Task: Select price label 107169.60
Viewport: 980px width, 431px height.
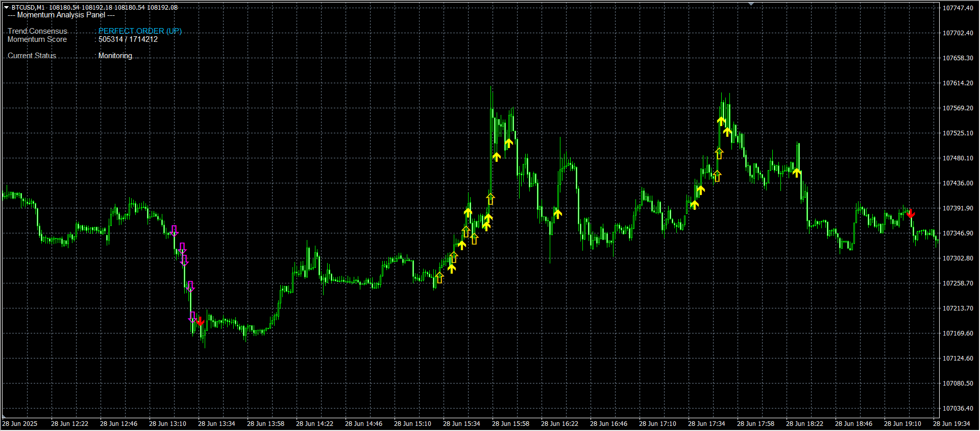Action: click(x=958, y=333)
